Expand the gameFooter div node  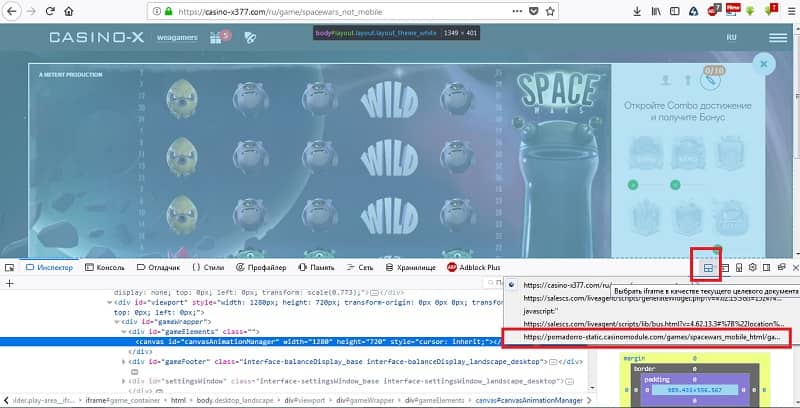124,360
